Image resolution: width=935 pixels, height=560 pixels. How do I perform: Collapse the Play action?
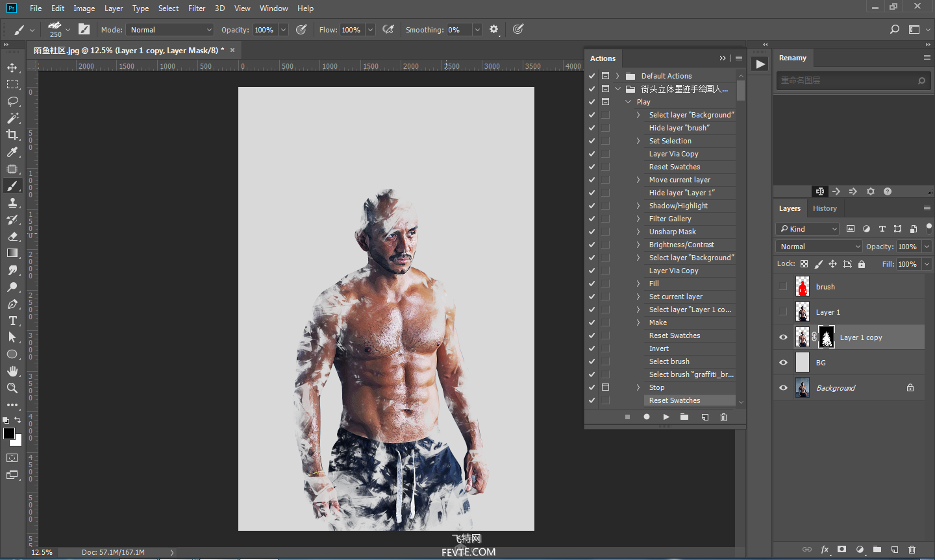pyautogui.click(x=628, y=102)
